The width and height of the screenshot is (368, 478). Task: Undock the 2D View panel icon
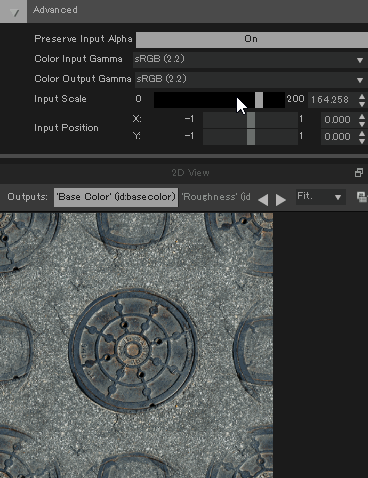click(359, 173)
